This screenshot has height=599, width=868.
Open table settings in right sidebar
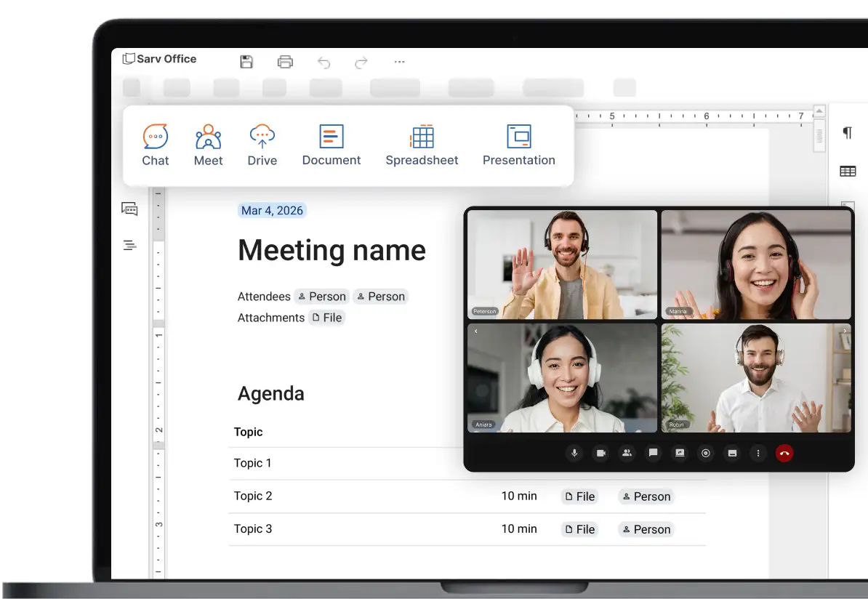tap(847, 171)
